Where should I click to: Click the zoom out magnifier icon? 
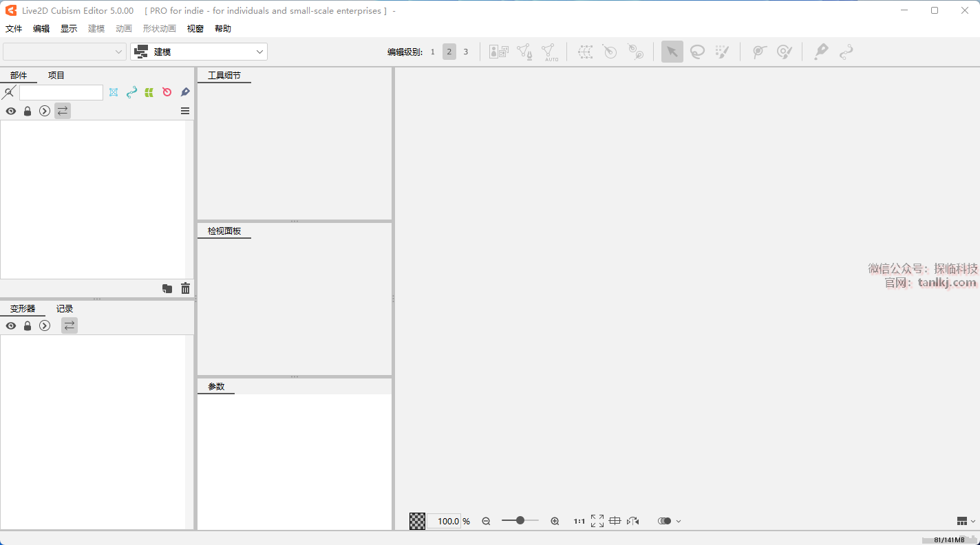coord(486,522)
